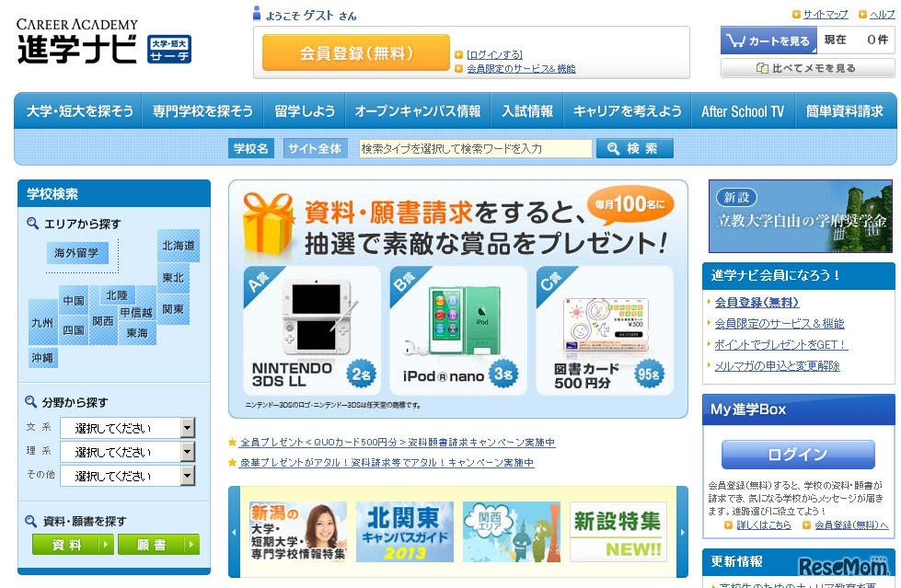Screen dimensions: 901x588
Task: Open the ログインする link
Action: coord(494,54)
